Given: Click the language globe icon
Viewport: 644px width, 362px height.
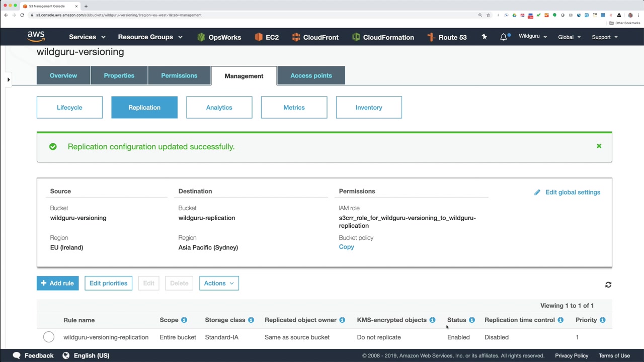Looking at the screenshot, I should pos(66,355).
